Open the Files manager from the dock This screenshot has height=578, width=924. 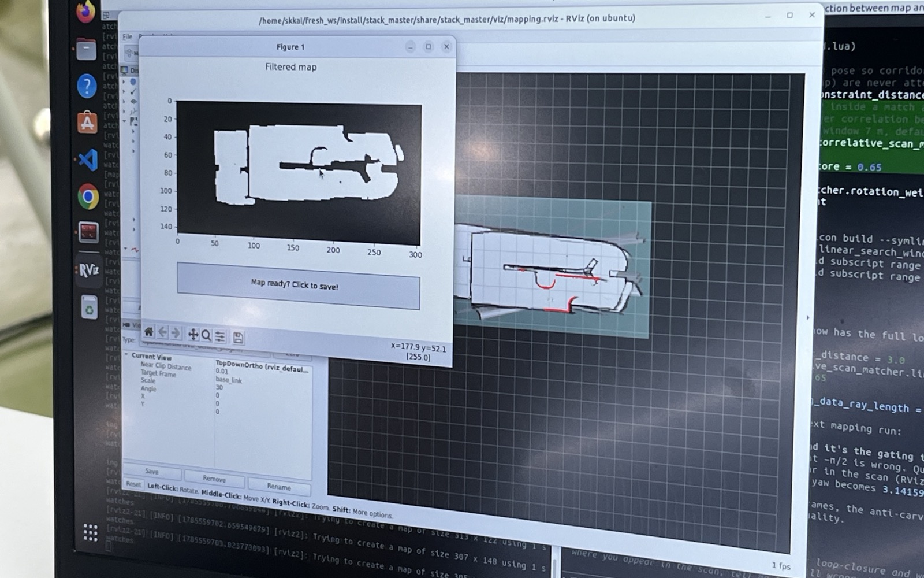(86, 50)
